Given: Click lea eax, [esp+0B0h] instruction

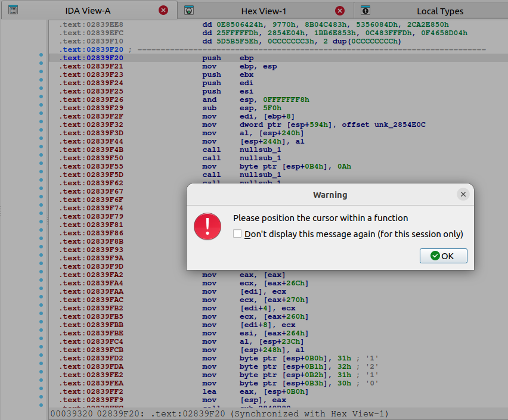Looking at the screenshot, I should coord(255,392).
